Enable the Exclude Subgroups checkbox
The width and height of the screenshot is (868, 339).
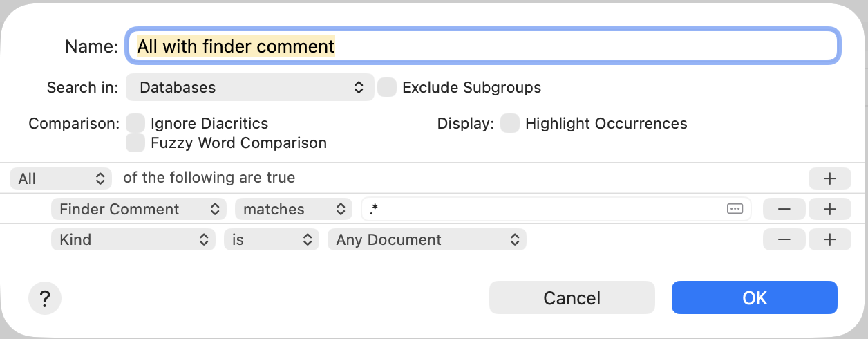387,88
